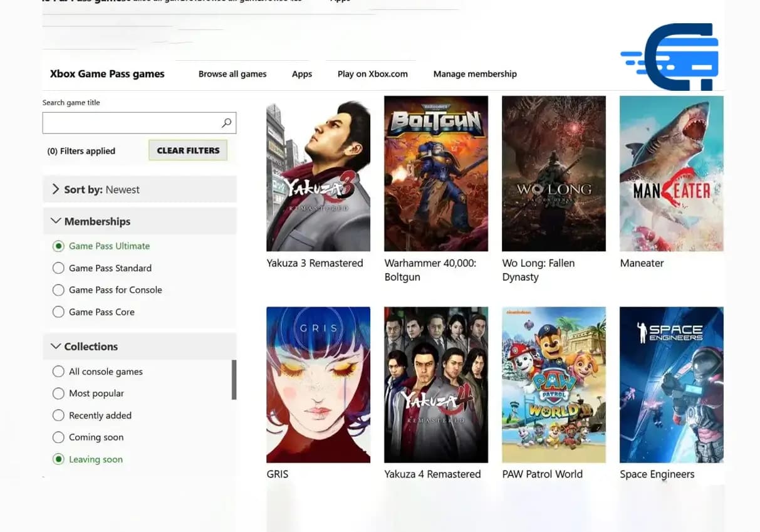This screenshot has width=760, height=532.
Task: Switch to the Browse all games tab
Action: pos(232,73)
